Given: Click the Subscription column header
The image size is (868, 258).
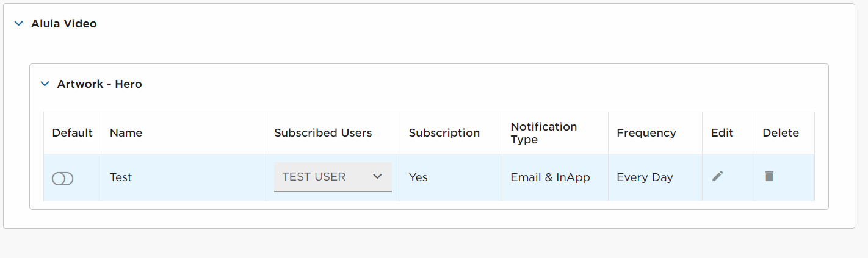Looking at the screenshot, I should tap(444, 133).
